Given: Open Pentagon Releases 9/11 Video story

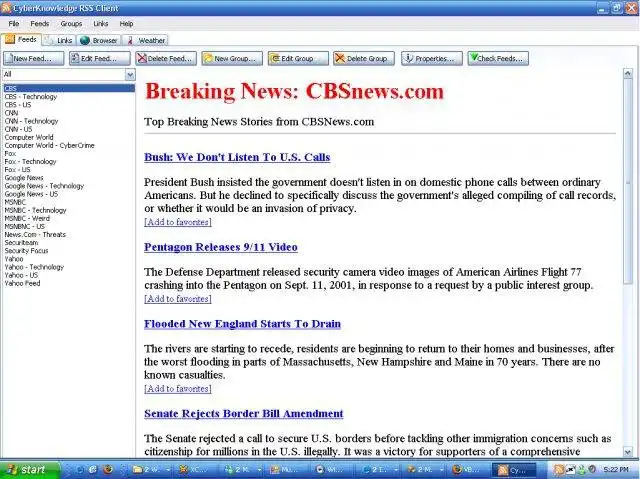Looking at the screenshot, I should (x=221, y=247).
